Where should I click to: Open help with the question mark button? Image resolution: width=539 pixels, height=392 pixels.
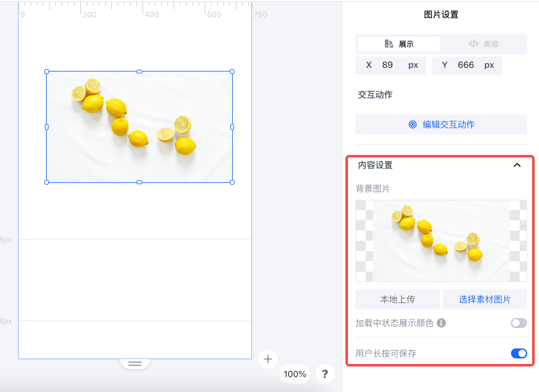[x=325, y=374]
